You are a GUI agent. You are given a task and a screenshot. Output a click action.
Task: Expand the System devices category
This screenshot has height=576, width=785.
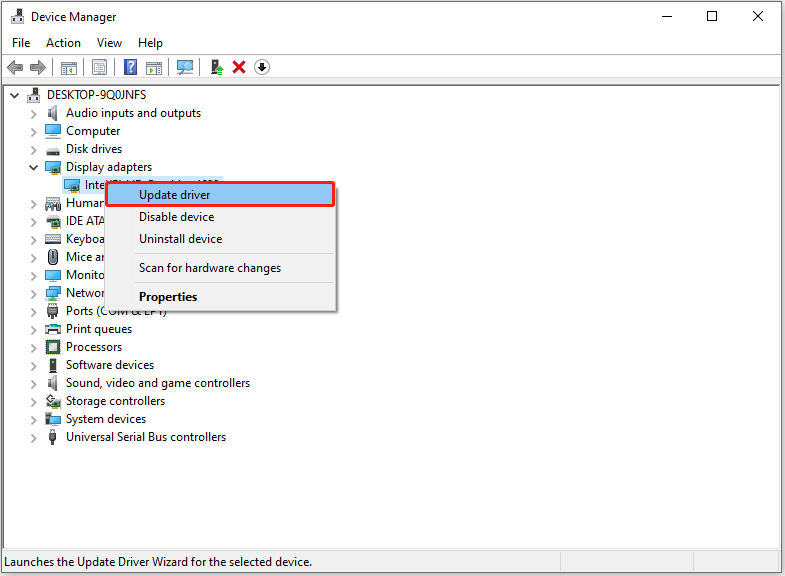pyautogui.click(x=34, y=419)
